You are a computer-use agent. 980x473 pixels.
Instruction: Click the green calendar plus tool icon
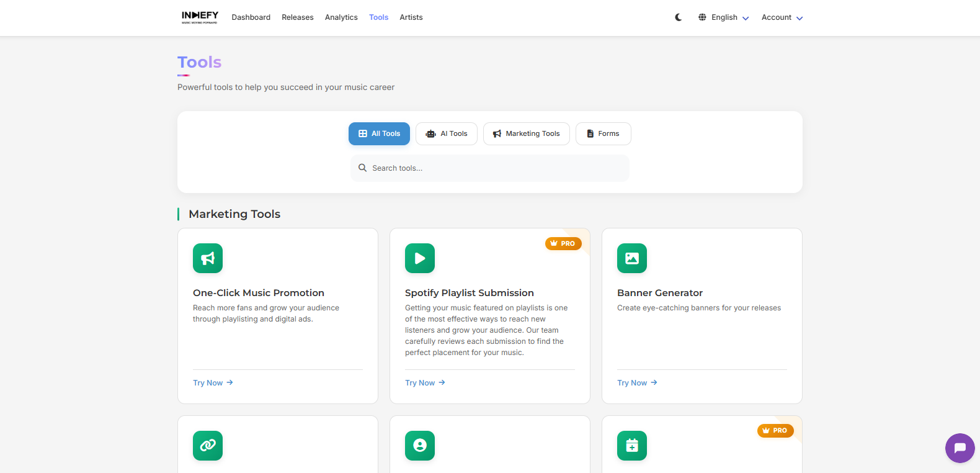pyautogui.click(x=632, y=446)
